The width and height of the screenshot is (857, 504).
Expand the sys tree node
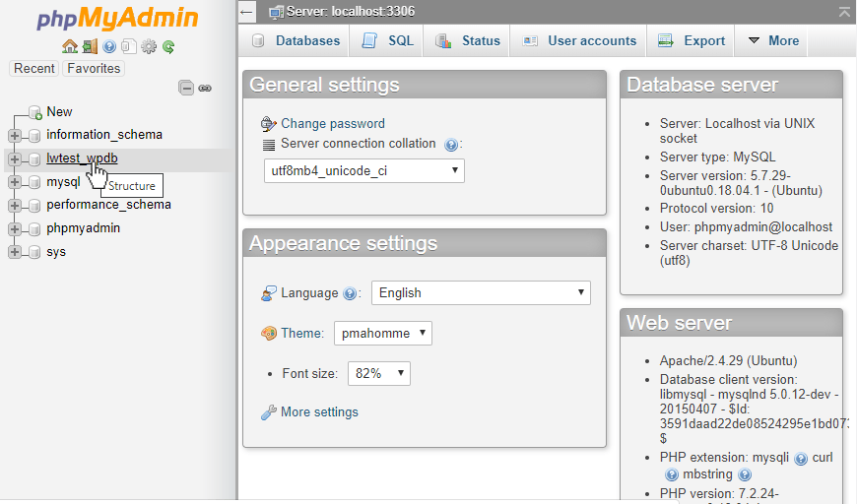coord(15,252)
